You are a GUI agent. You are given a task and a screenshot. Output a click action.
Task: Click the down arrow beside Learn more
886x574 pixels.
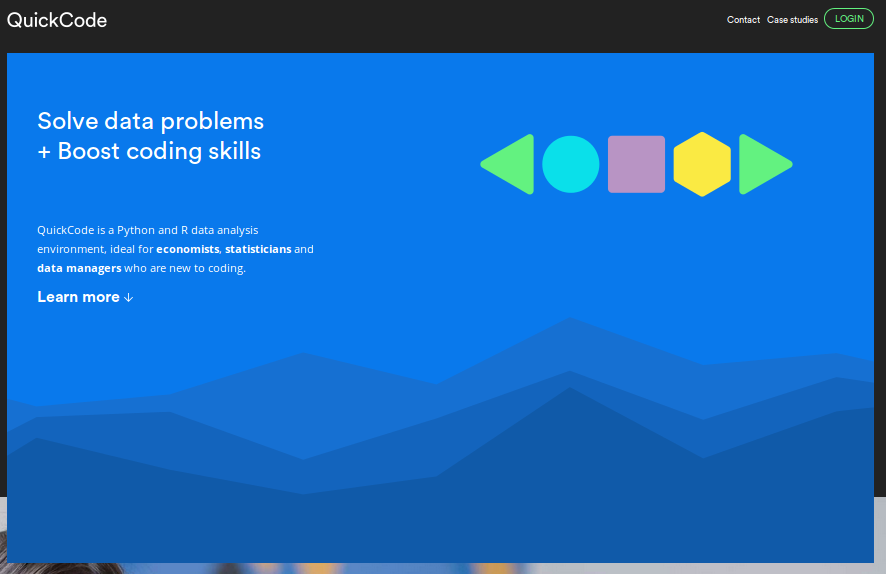coord(129,298)
